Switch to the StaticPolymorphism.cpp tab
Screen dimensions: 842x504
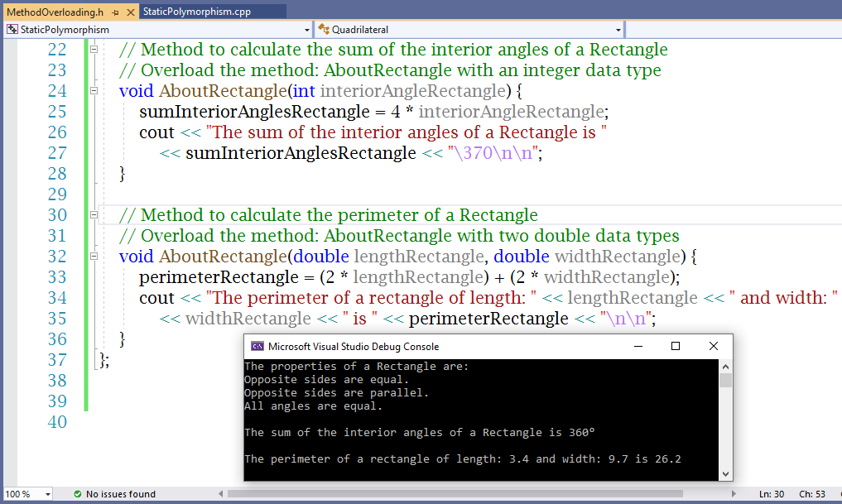(196, 12)
